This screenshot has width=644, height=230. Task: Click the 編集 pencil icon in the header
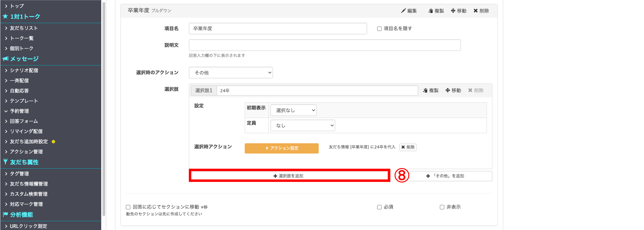pos(403,11)
